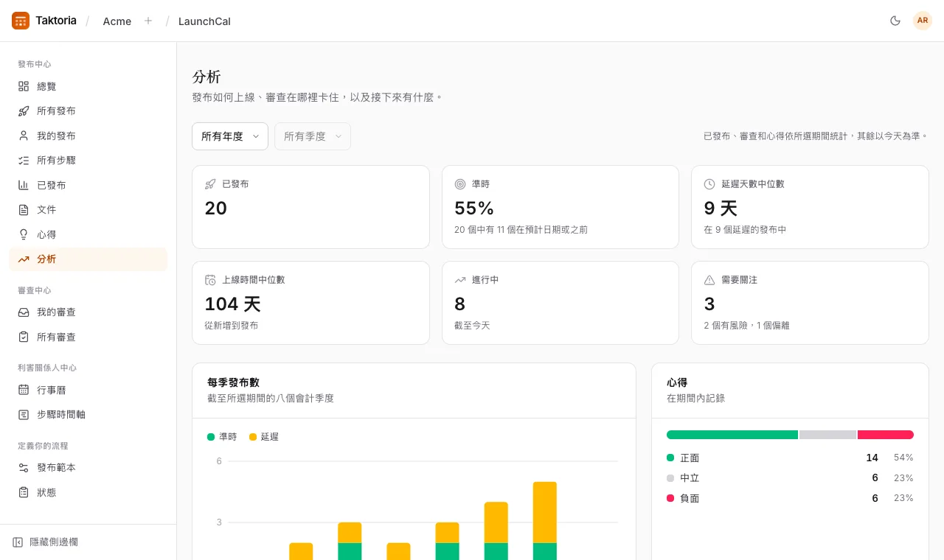Screen dimensions: 944x560
Task: Click the bar chart icon beside sidebar 已發布
Action: click(x=24, y=185)
